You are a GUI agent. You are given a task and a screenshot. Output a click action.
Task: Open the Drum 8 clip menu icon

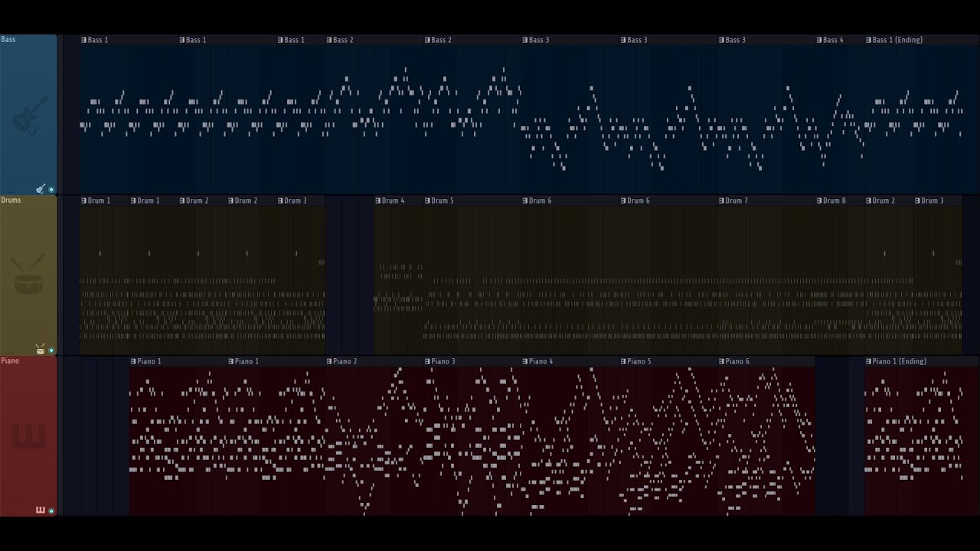click(819, 201)
